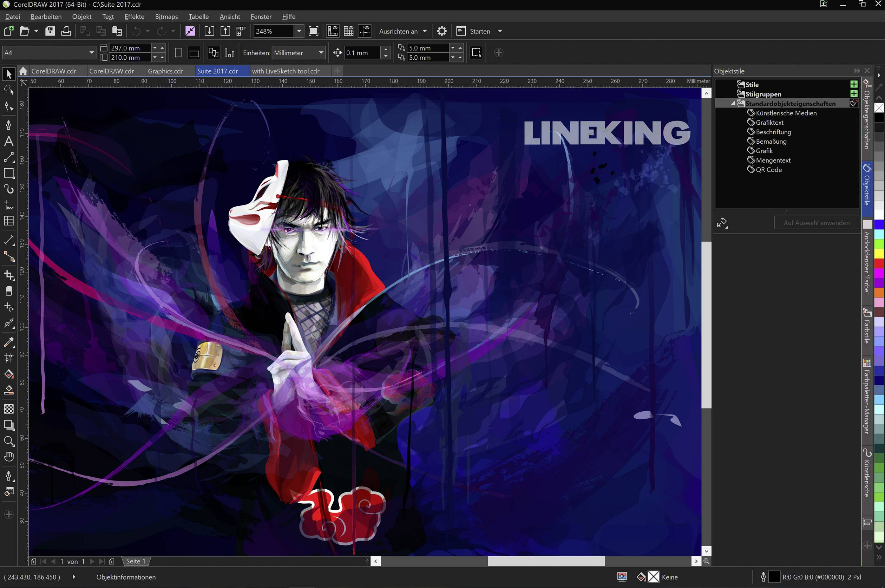This screenshot has height=588, width=885.
Task: Pick the no-color X swatch in palette
Action: [879, 108]
